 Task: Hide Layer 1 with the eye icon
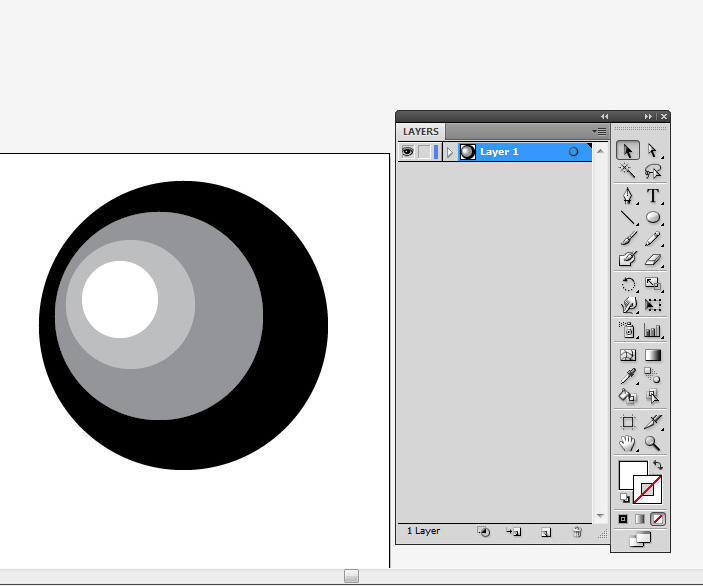point(406,152)
